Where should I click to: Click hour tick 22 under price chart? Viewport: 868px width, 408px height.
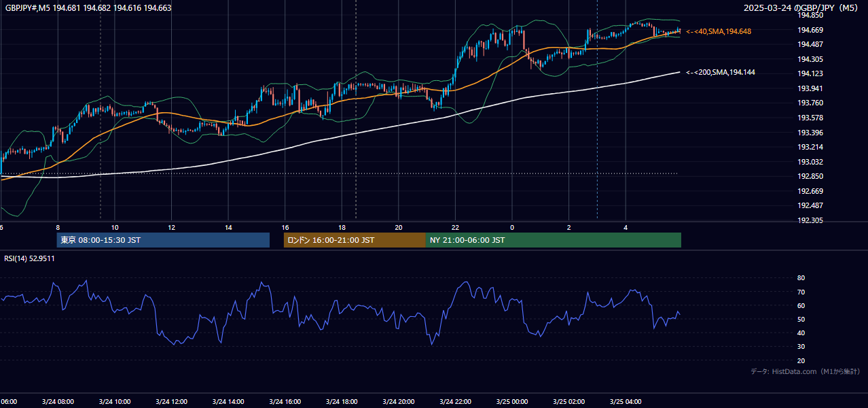pyautogui.click(x=455, y=228)
